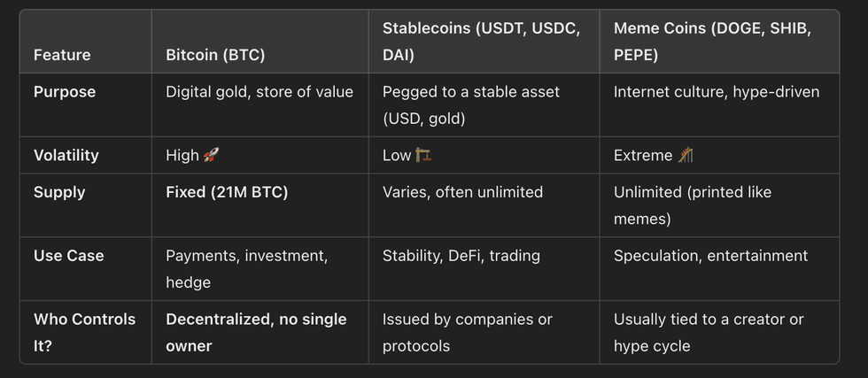
Task: Click the roller coaster emoji beside Extreme
Action: coord(686,156)
